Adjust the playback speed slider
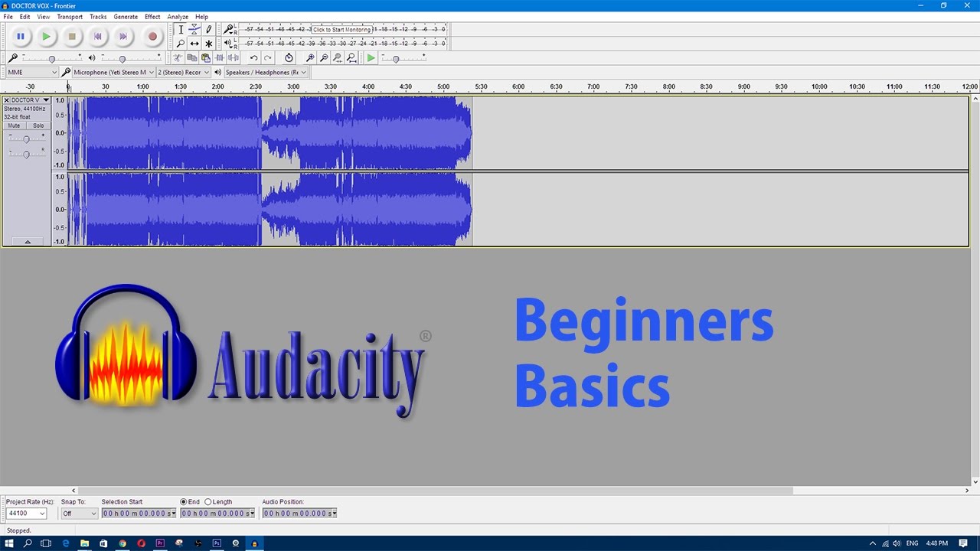The width and height of the screenshot is (980, 551). coord(396,59)
